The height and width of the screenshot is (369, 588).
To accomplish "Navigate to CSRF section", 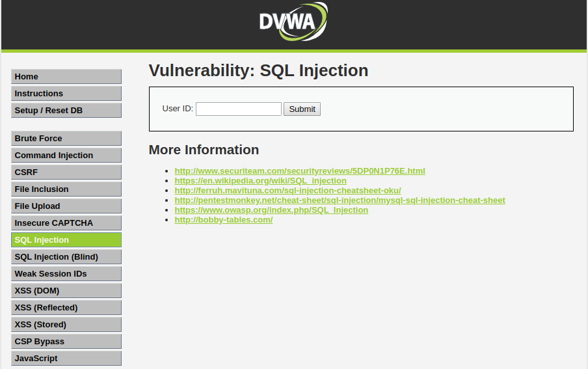I will coord(66,172).
